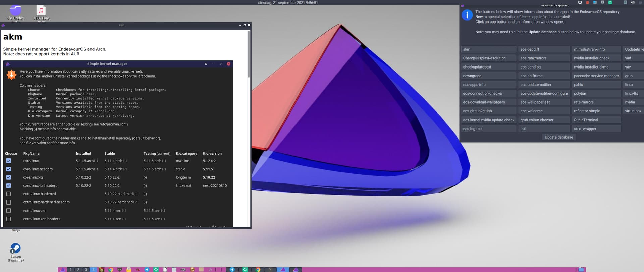Show info about eos-rankmirrors
The height and width of the screenshot is (272, 644).
pyautogui.click(x=544, y=58)
